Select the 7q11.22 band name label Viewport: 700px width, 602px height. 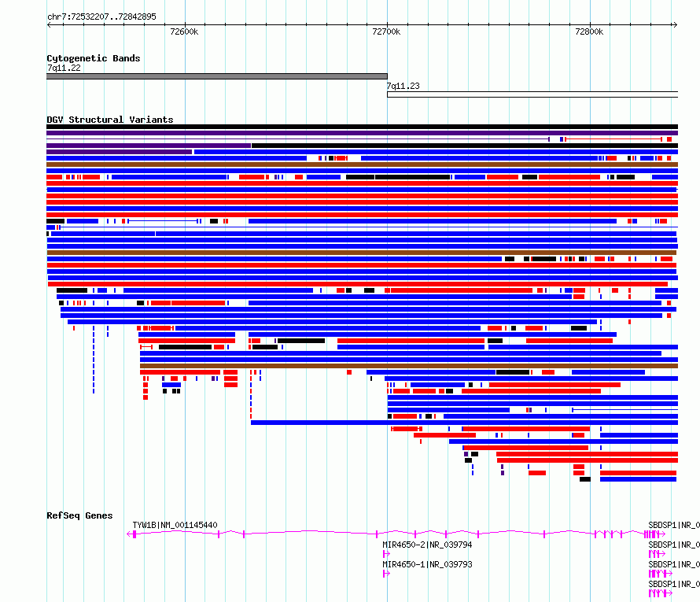coord(64,68)
